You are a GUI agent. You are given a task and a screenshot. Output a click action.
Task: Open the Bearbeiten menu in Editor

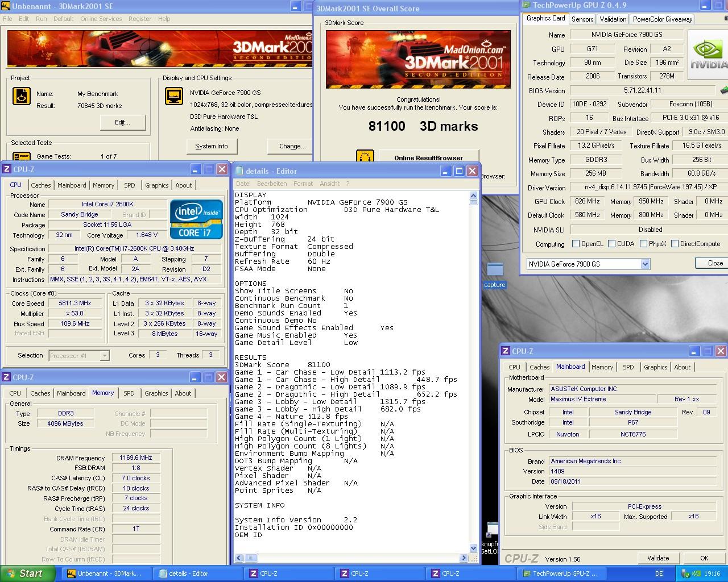point(272,184)
